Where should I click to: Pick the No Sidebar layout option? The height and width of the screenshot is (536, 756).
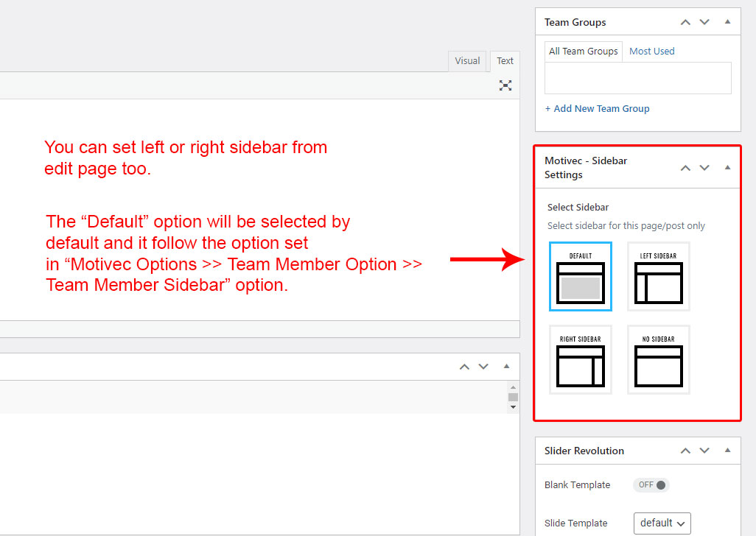click(x=658, y=360)
